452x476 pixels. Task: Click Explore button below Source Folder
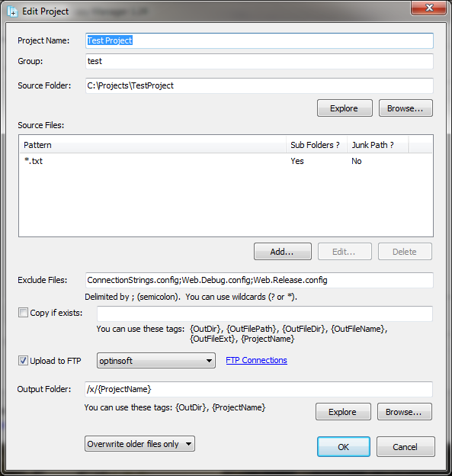point(345,108)
